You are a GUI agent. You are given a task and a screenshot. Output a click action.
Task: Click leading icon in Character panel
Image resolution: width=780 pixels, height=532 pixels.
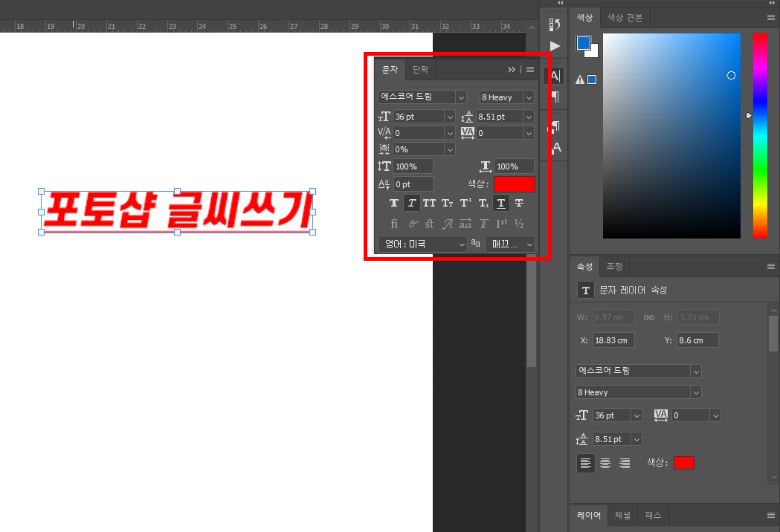click(467, 117)
